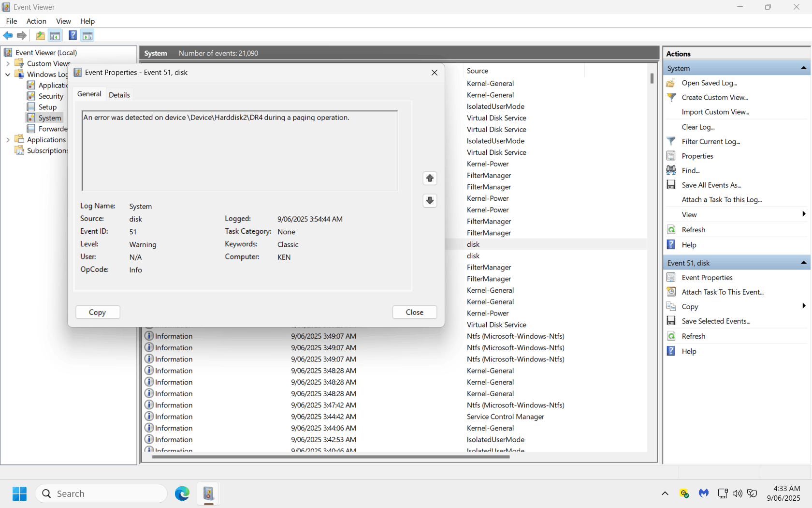Click Refresh under System actions

pos(693,230)
